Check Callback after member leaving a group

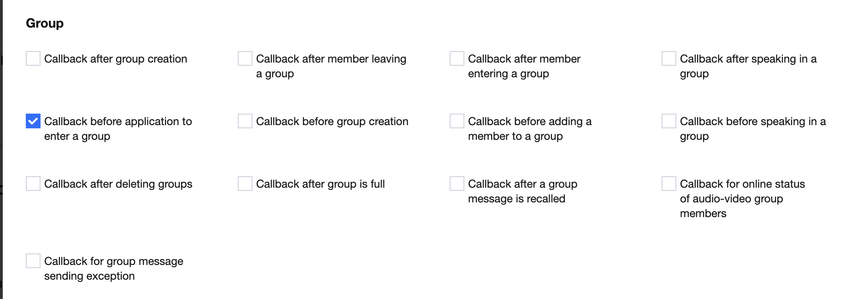pos(245,58)
